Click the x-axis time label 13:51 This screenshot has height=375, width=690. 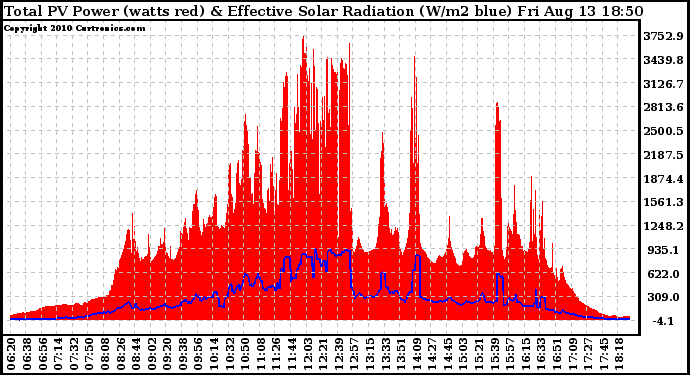pos(402,354)
